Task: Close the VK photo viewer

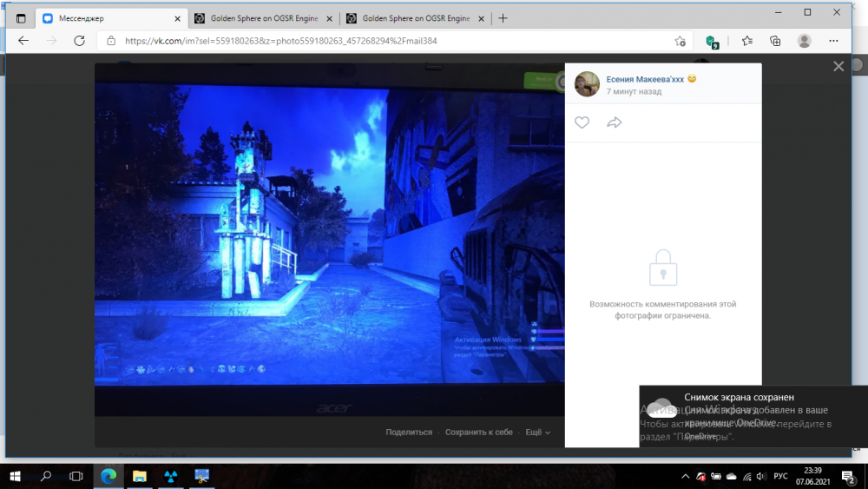Action: [838, 66]
